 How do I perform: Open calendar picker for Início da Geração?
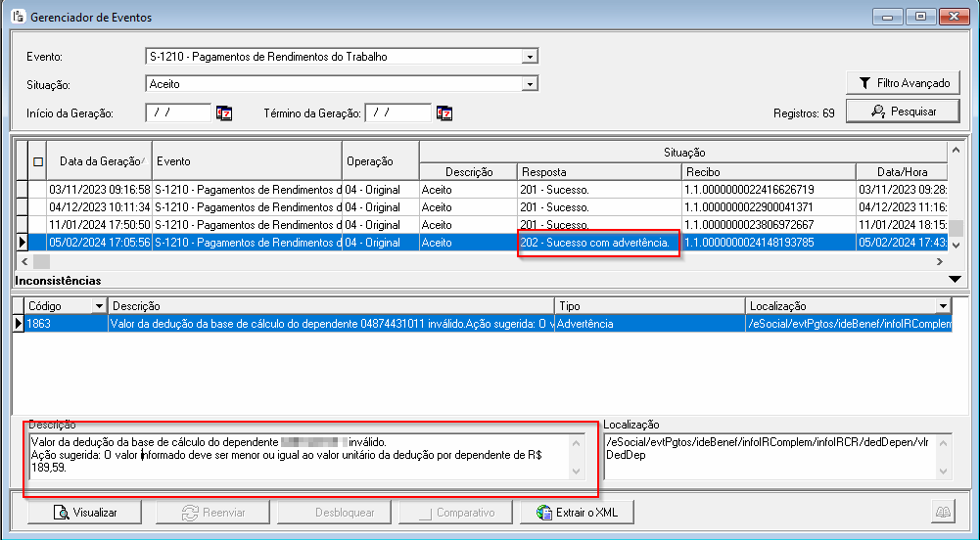click(224, 113)
